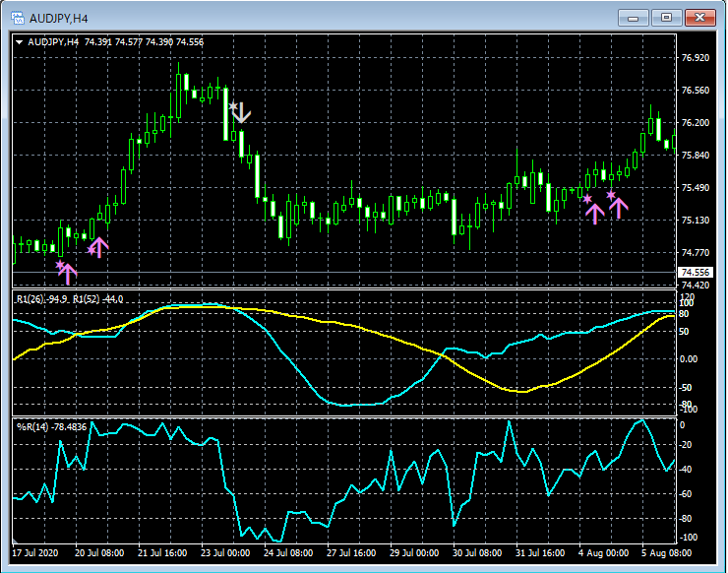Click the 27 Jul 16:00 time axis label

pos(351,553)
